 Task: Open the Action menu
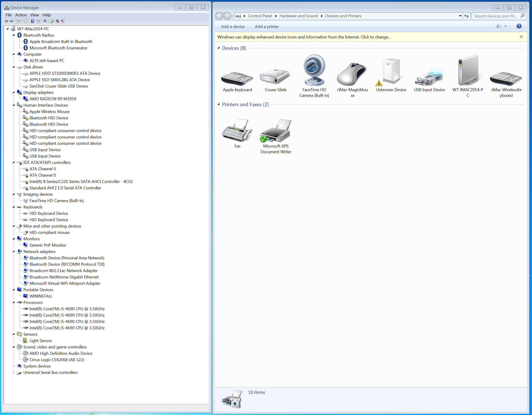[x=21, y=15]
